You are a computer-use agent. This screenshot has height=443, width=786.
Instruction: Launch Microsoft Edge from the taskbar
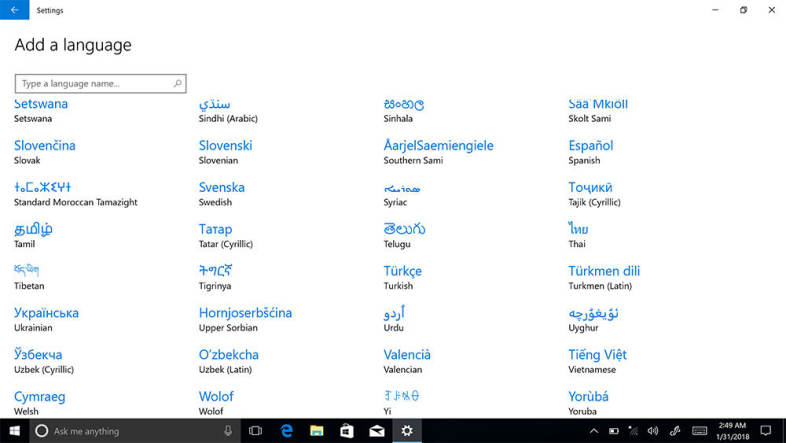(x=285, y=431)
